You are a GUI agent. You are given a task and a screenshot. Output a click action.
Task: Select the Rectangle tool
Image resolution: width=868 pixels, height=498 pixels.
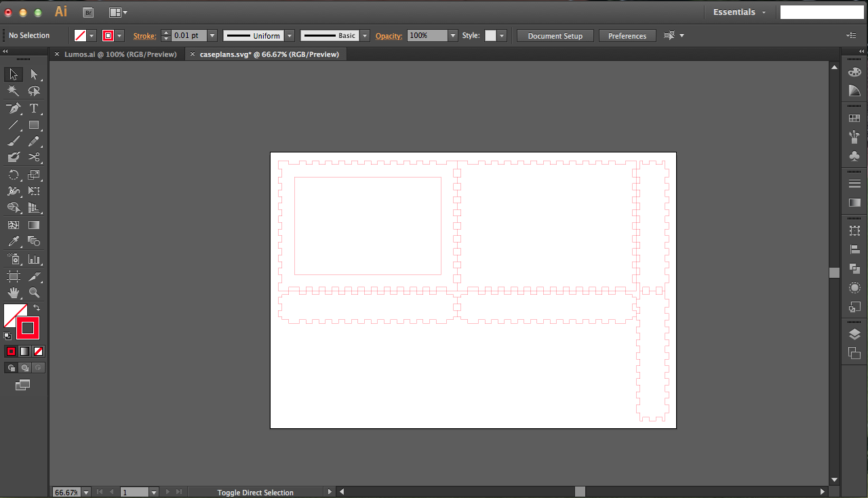pyautogui.click(x=34, y=125)
